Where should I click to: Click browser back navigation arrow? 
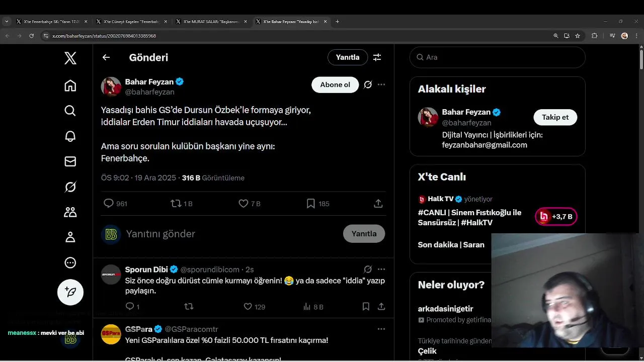coord(7,36)
